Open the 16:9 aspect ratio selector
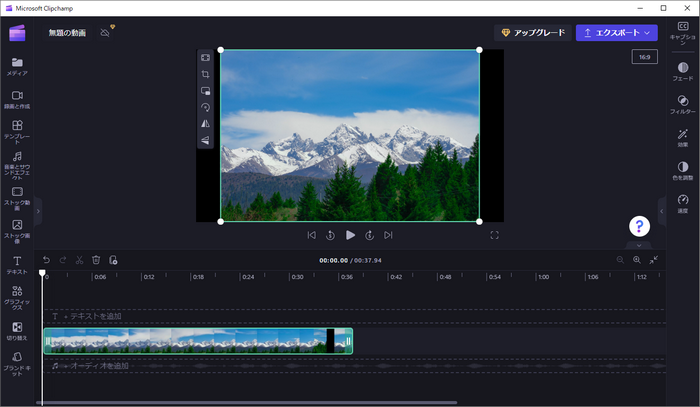Image resolution: width=700 pixels, height=407 pixels. pos(644,58)
